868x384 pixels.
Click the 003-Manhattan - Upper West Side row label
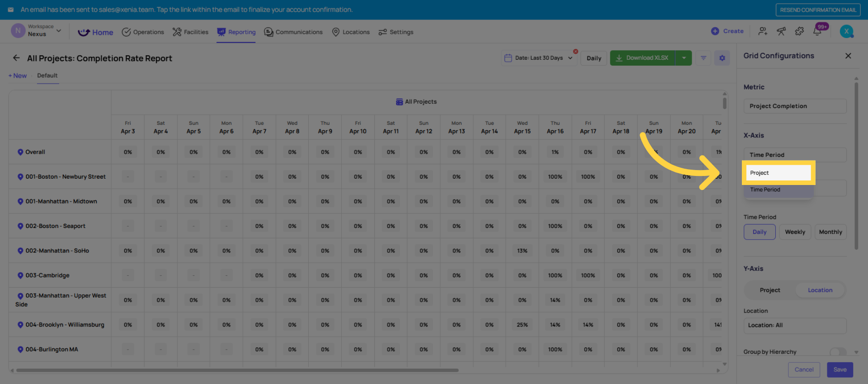pos(61,300)
